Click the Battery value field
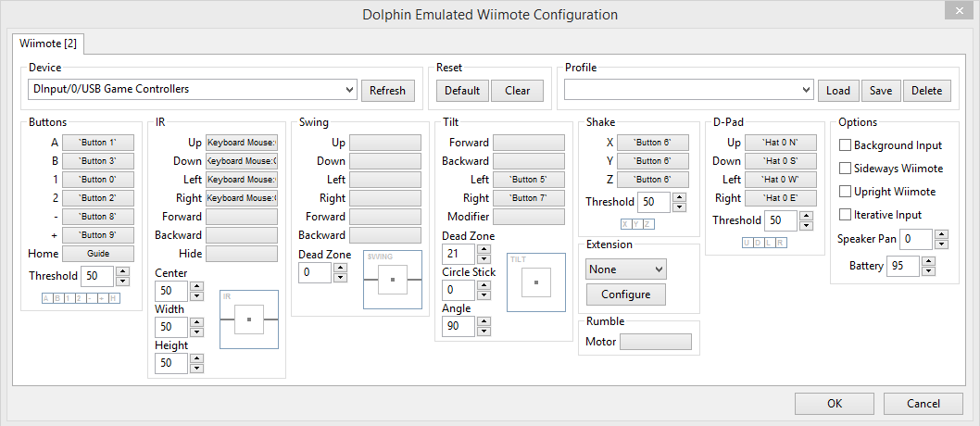This screenshot has width=980, height=426. click(x=903, y=266)
